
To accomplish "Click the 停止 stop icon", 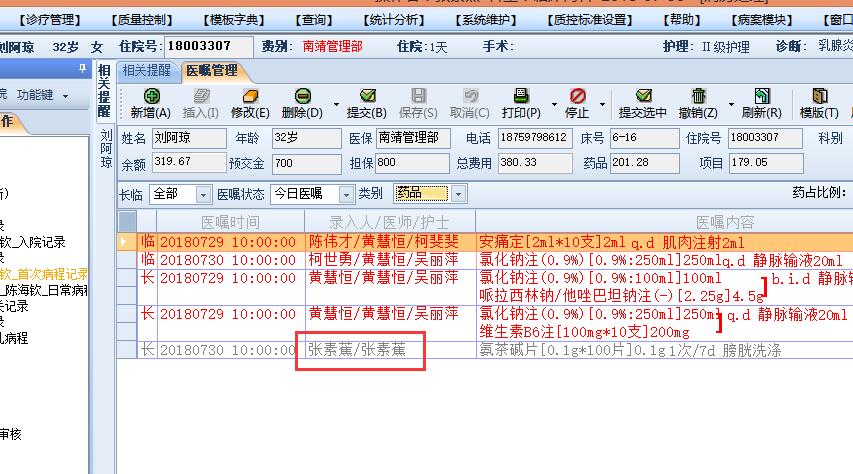I will [x=577, y=96].
